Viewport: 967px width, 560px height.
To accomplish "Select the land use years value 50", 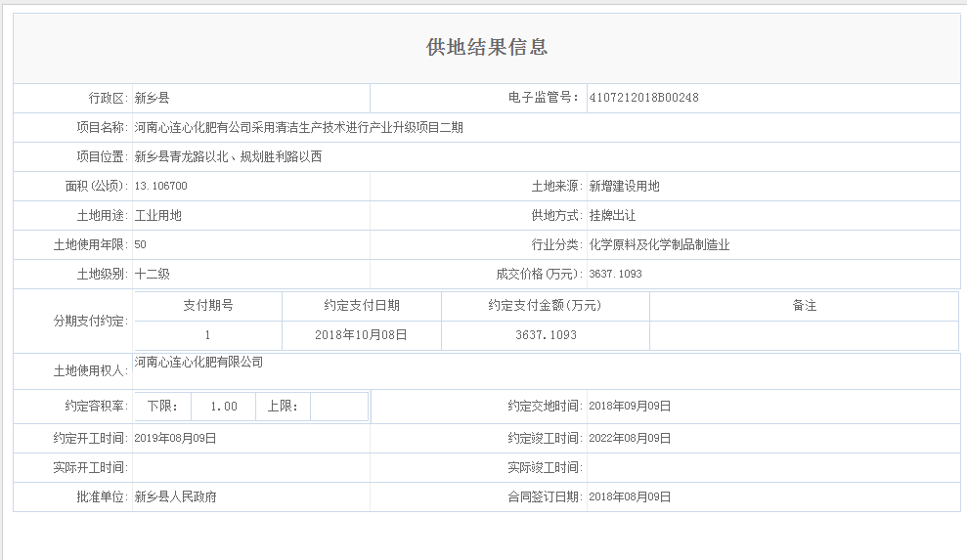I will [140, 244].
